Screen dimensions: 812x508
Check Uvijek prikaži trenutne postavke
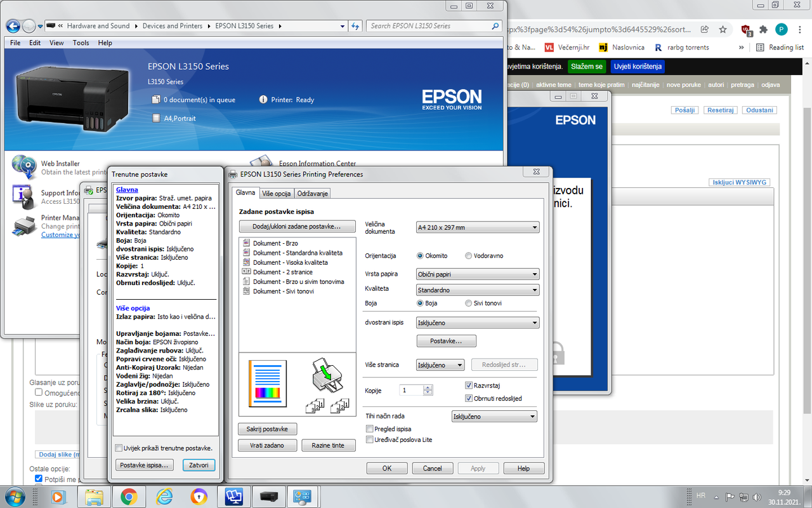click(x=119, y=448)
